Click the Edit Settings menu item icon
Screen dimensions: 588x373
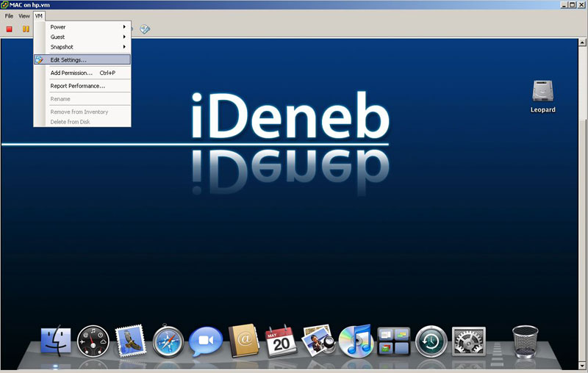[x=39, y=59]
